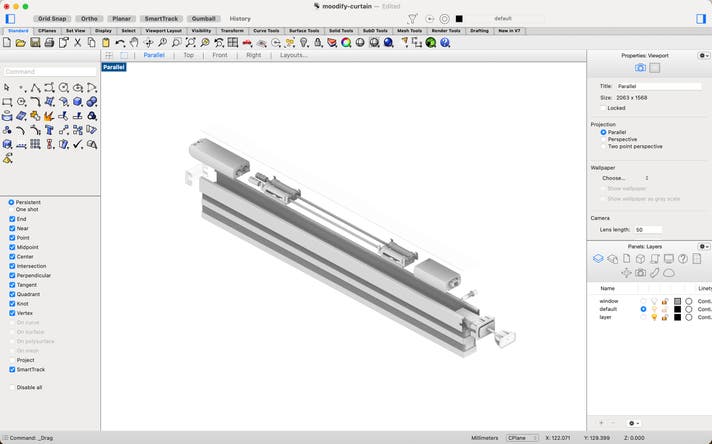Viewport: 712px width, 444px height.
Task: Click the check mark icon in tool palette
Action: 78,144
